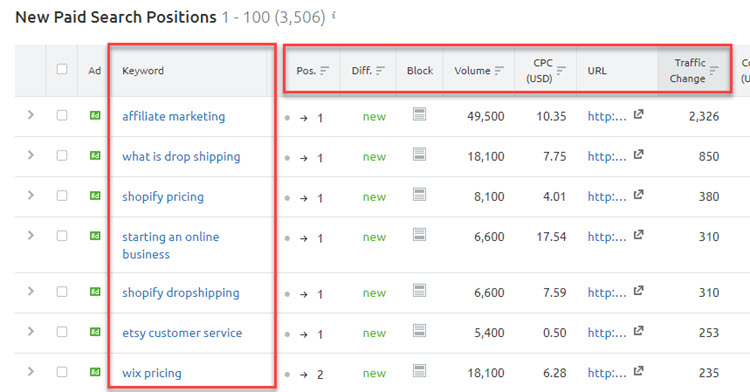
Task: View SERP block icon for etsy customer service
Action: pyautogui.click(x=419, y=331)
